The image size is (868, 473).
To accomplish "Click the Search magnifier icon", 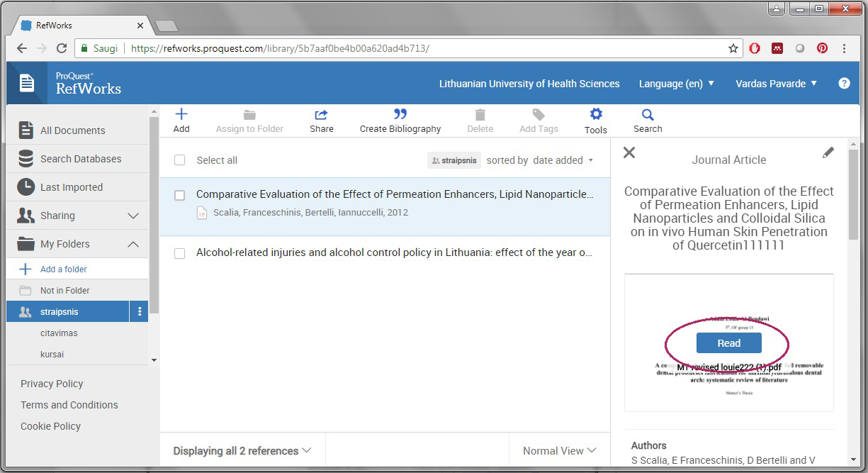I will 647,115.
